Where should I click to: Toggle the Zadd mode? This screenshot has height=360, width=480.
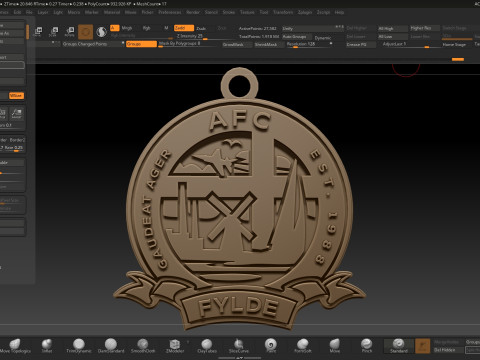[x=184, y=28]
